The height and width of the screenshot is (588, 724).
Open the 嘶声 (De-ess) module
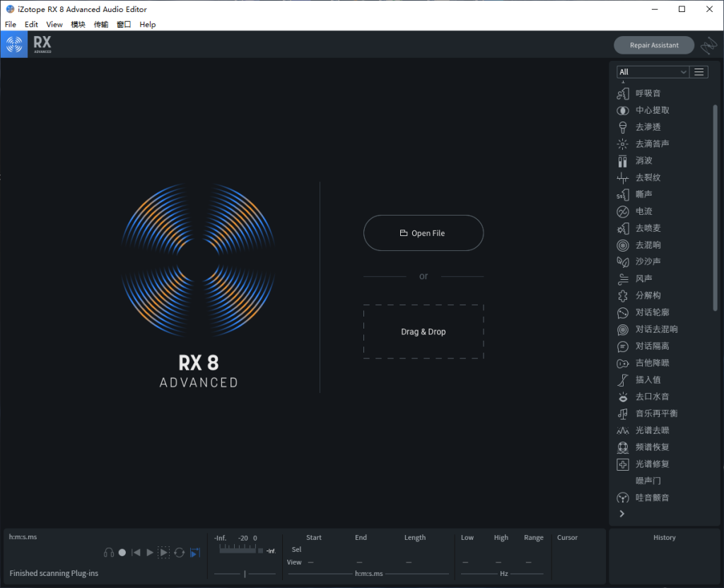coord(635,195)
